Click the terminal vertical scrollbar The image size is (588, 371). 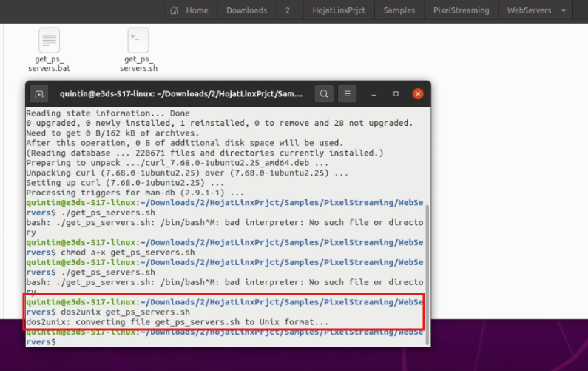(427, 274)
